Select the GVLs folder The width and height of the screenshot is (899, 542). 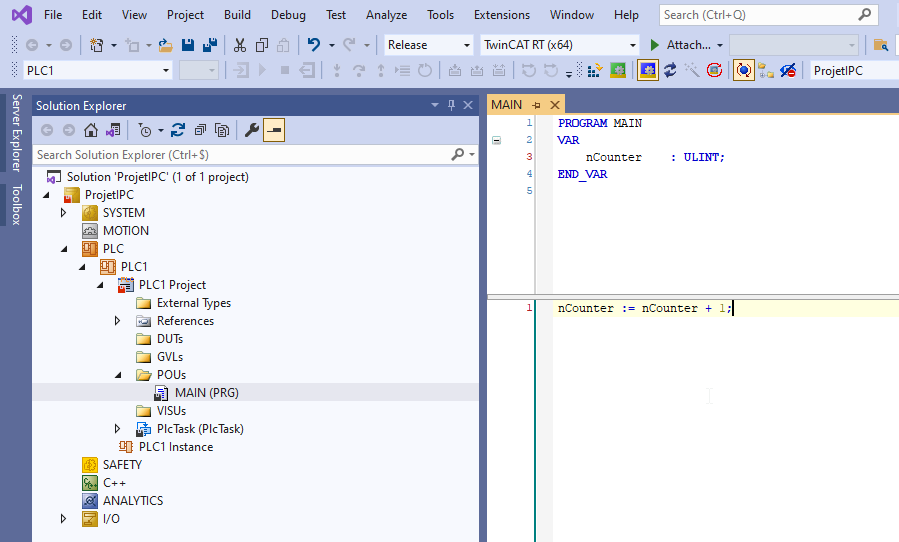170,357
